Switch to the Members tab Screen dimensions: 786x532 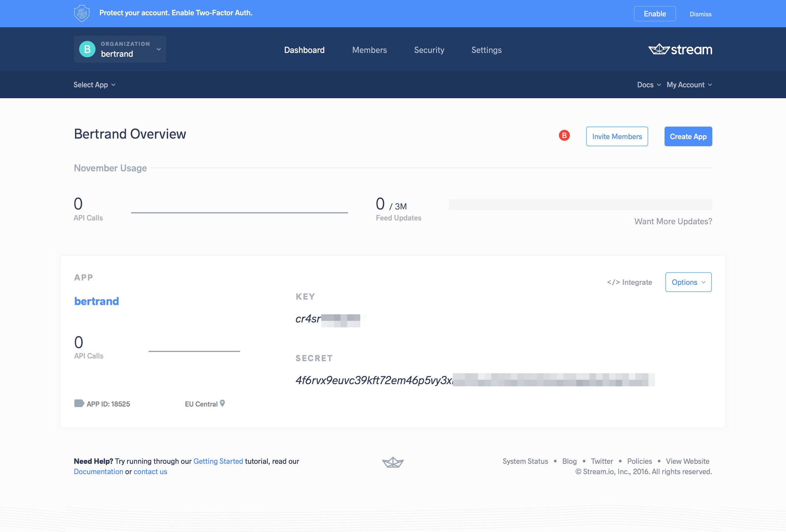[x=369, y=50]
